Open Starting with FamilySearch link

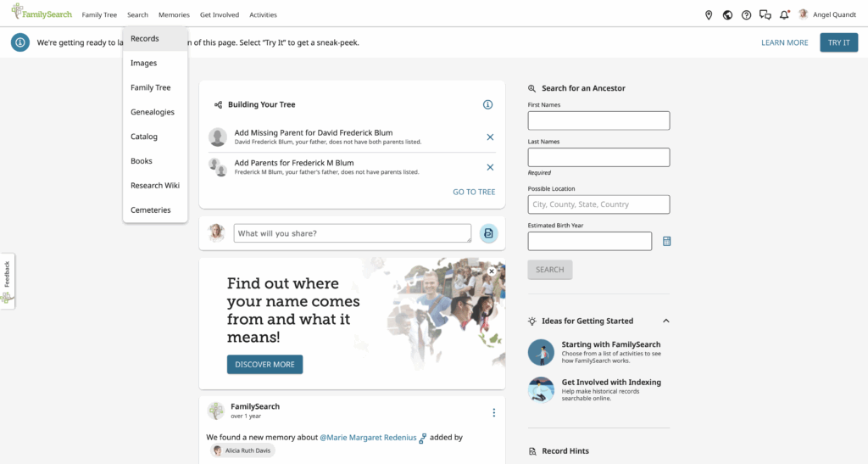(610, 344)
